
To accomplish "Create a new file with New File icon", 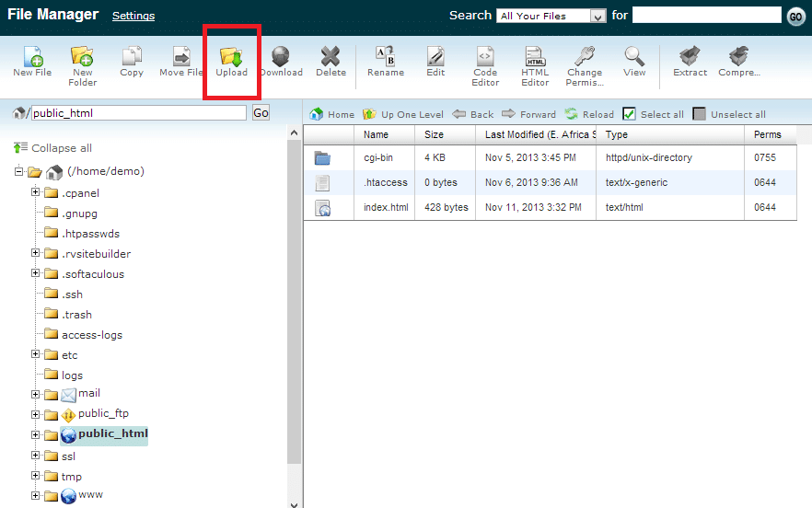I will click(32, 62).
